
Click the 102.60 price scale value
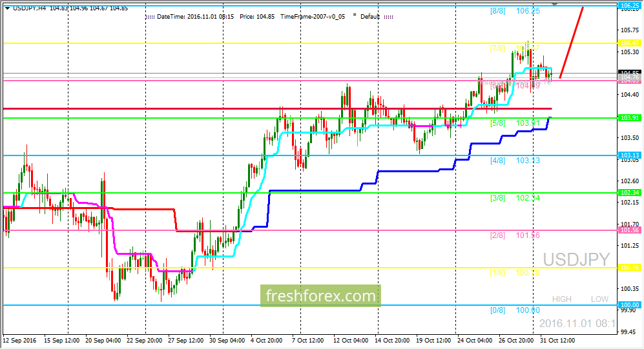630,181
